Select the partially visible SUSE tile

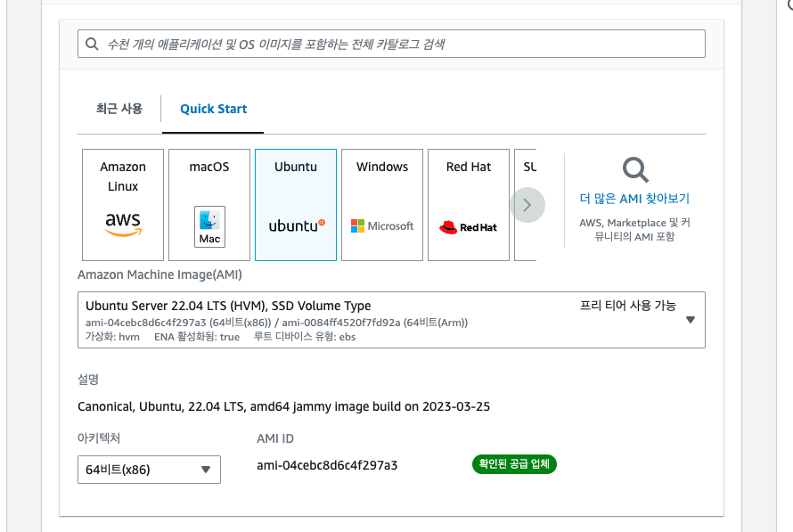click(x=526, y=205)
